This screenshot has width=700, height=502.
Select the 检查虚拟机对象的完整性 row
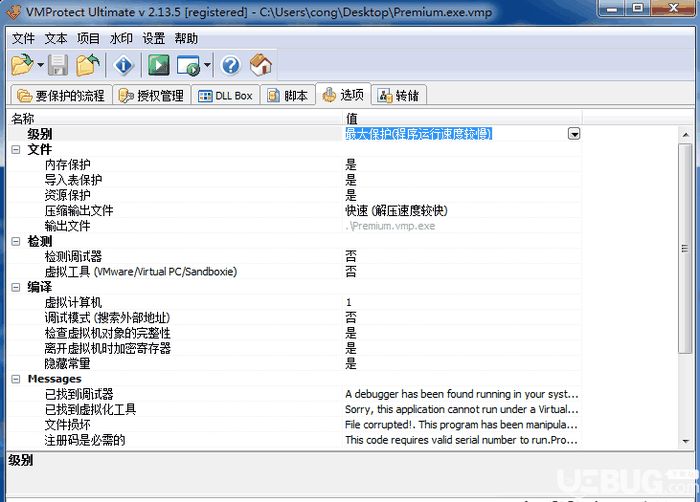coord(295,333)
